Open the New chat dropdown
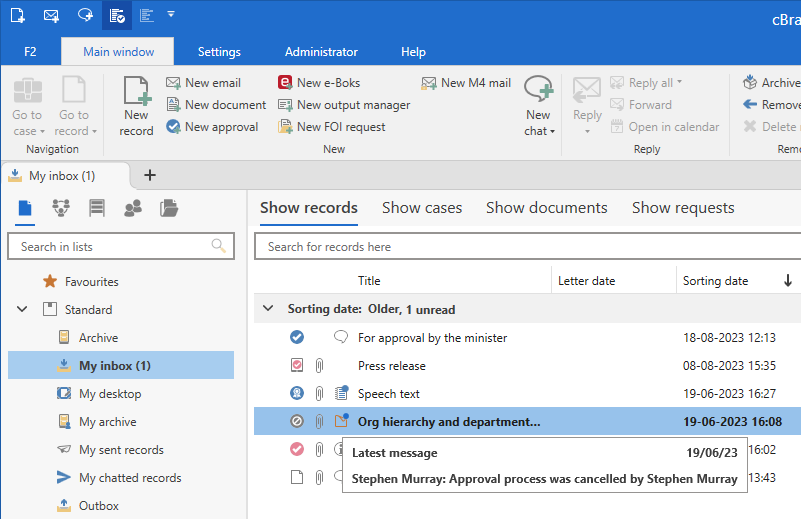 (539, 131)
